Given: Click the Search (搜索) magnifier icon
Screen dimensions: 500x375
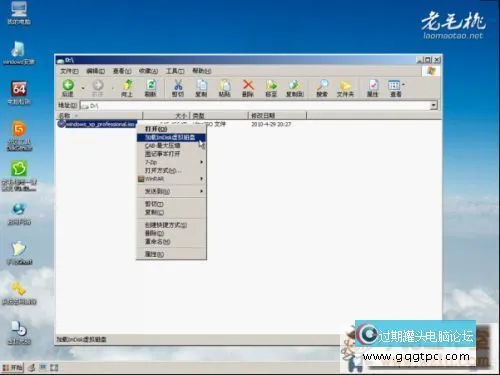Looking at the screenshot, I should [x=322, y=85].
